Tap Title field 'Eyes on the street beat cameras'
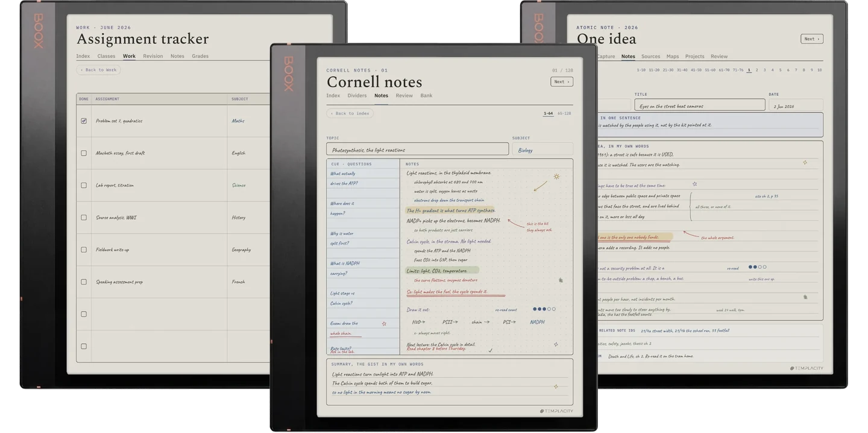The width and height of the screenshot is (868, 433). click(x=700, y=105)
